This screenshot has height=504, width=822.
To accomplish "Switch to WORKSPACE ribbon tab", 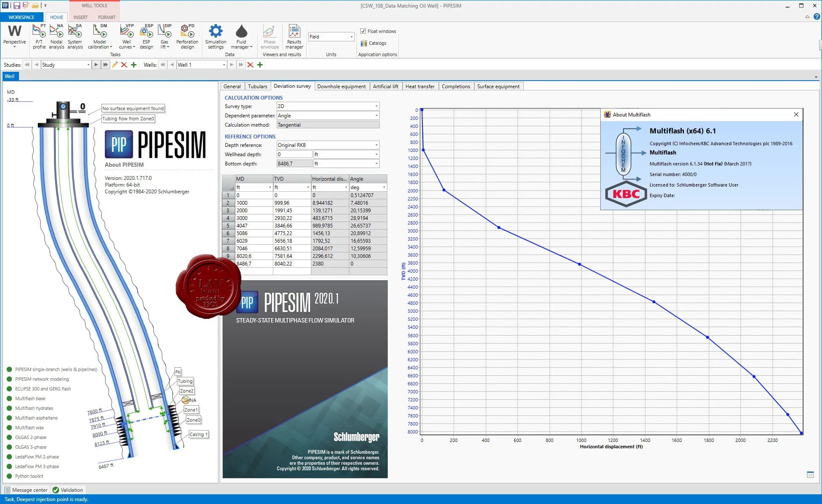I will coord(22,17).
